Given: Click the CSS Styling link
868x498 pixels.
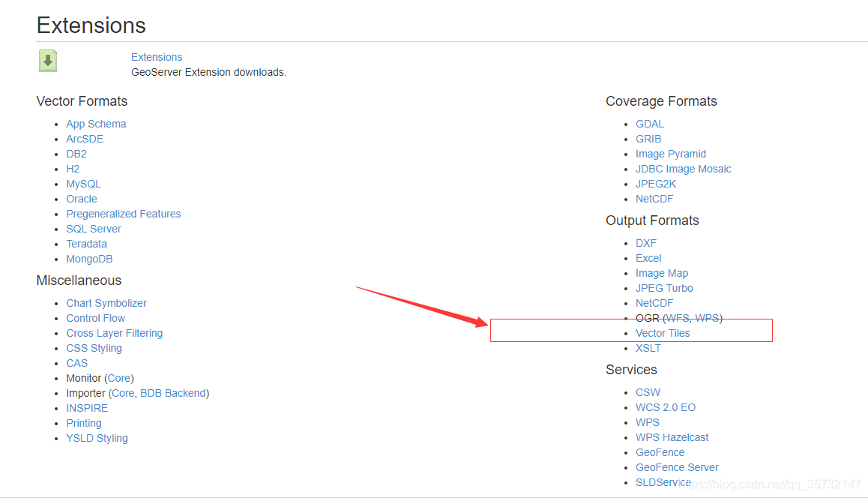Looking at the screenshot, I should [x=94, y=348].
